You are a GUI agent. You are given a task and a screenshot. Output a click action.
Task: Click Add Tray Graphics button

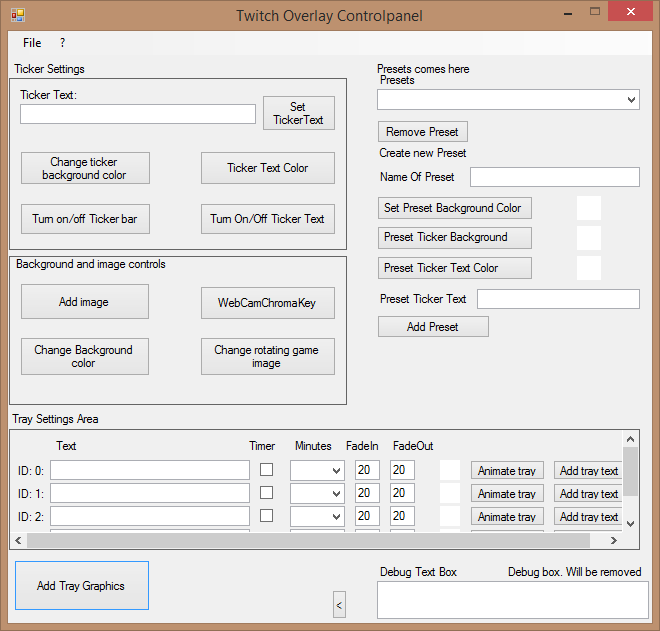pos(81,586)
